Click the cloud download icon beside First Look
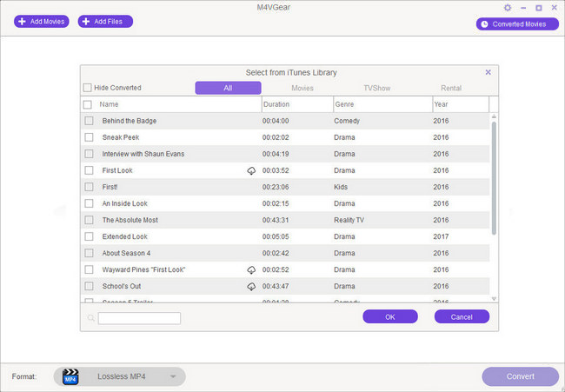The image size is (565, 392). 251,170
